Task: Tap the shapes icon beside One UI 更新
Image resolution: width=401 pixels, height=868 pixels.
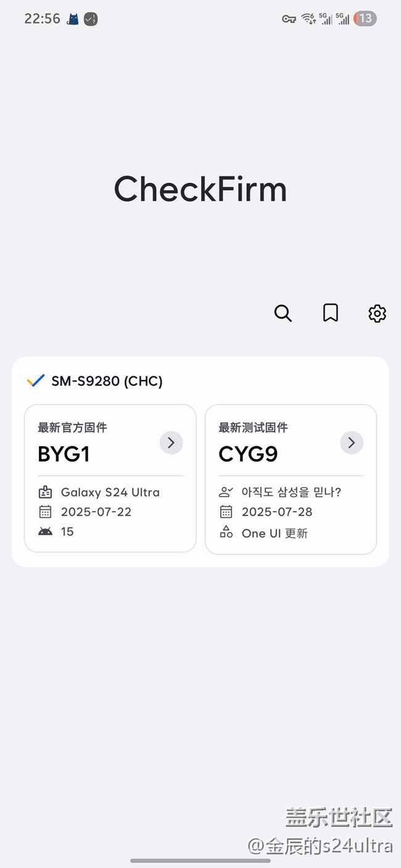Action: click(226, 533)
